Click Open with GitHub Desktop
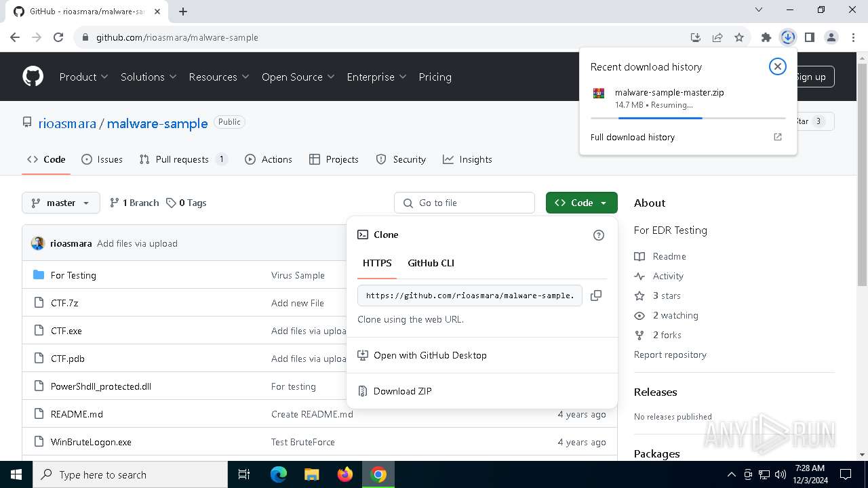The image size is (868, 488). coord(482,355)
